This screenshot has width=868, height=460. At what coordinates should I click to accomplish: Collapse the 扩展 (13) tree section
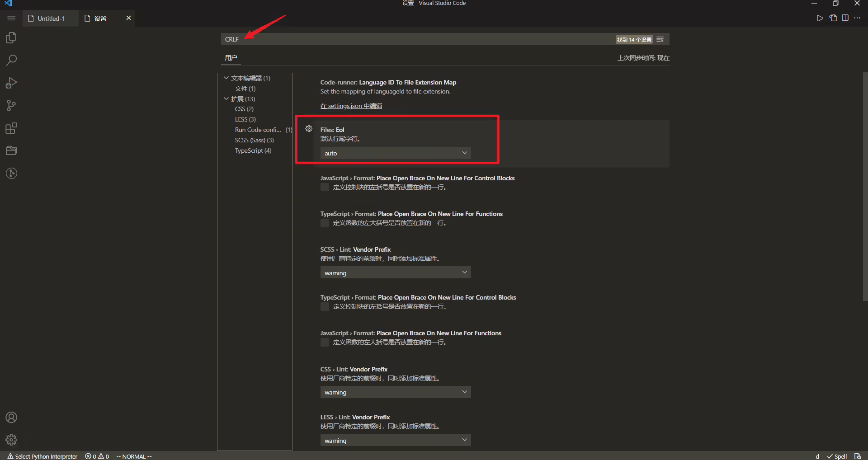point(226,99)
